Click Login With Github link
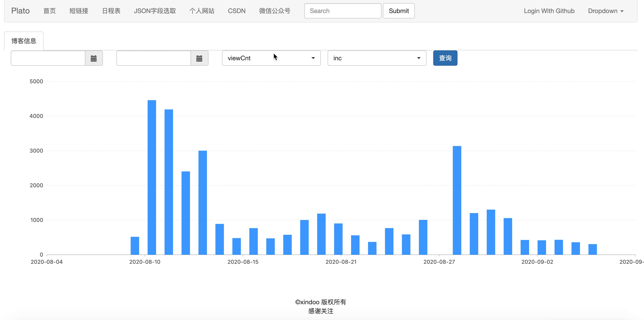Screen dimensions: 644x320 (x=549, y=11)
